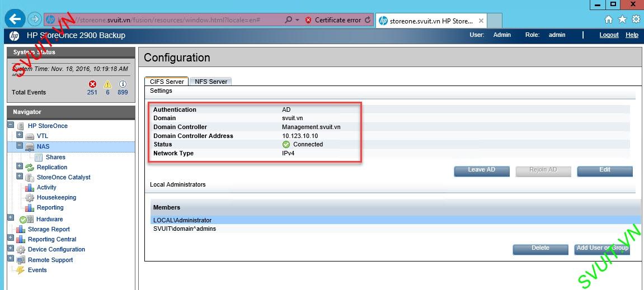Image resolution: width=644 pixels, height=290 pixels.
Task: Select SVUIT\domain^admins member row
Action: coord(396,229)
